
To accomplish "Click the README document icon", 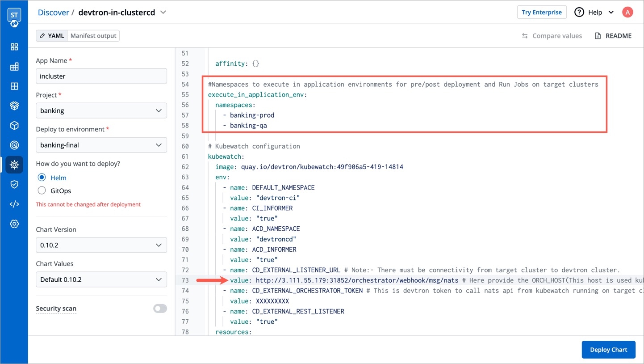I will 598,36.
